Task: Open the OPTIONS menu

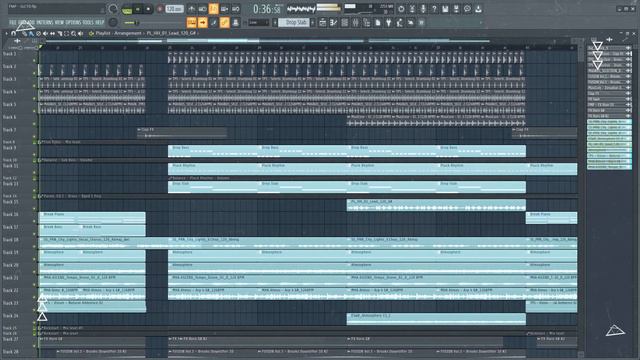Action: (x=73, y=22)
